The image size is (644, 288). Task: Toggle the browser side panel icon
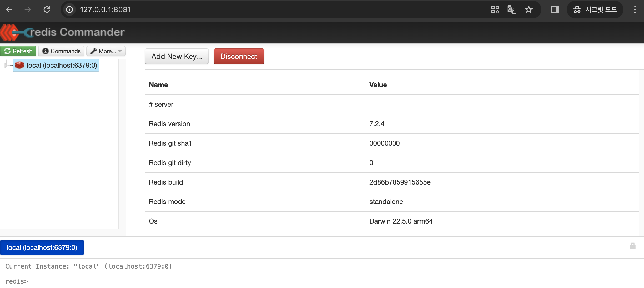point(555,10)
